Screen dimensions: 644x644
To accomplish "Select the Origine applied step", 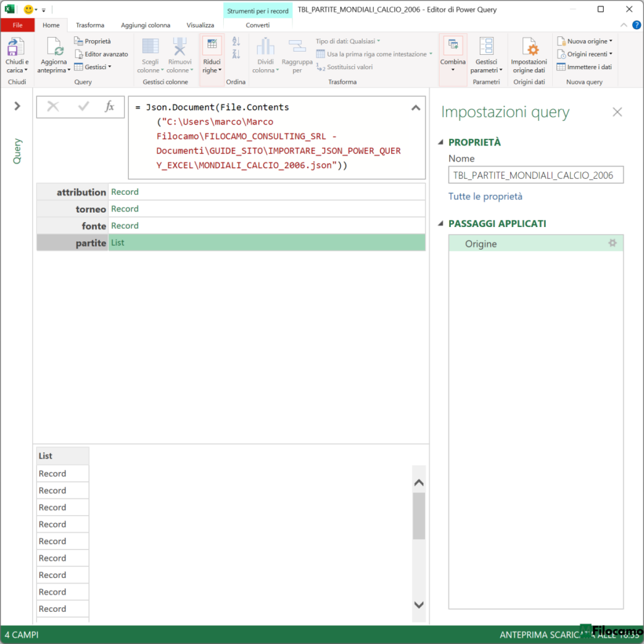I will pos(536,243).
